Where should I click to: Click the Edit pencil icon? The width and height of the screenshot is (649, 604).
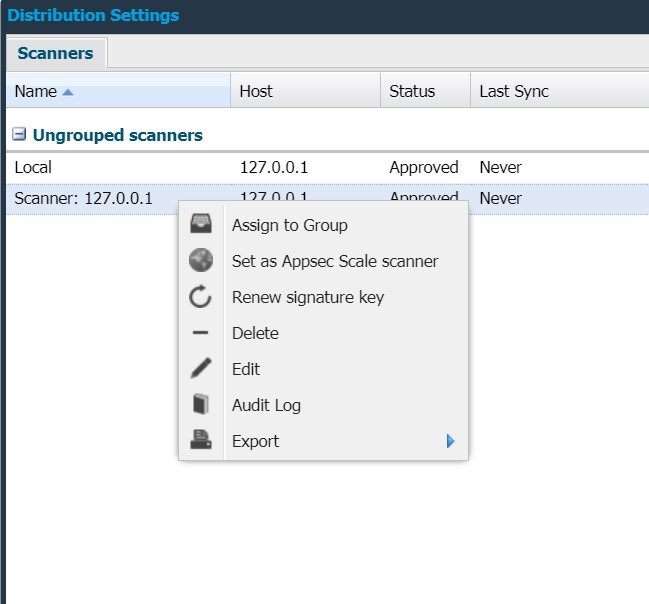pyautogui.click(x=201, y=369)
